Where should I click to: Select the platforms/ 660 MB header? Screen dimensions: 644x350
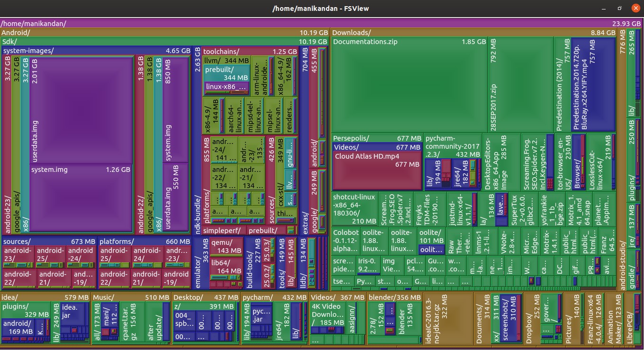click(x=145, y=242)
